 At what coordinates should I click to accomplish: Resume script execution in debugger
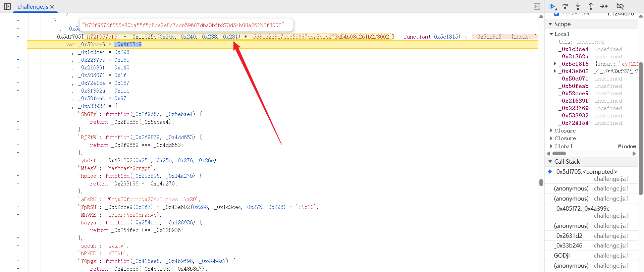click(x=552, y=6)
